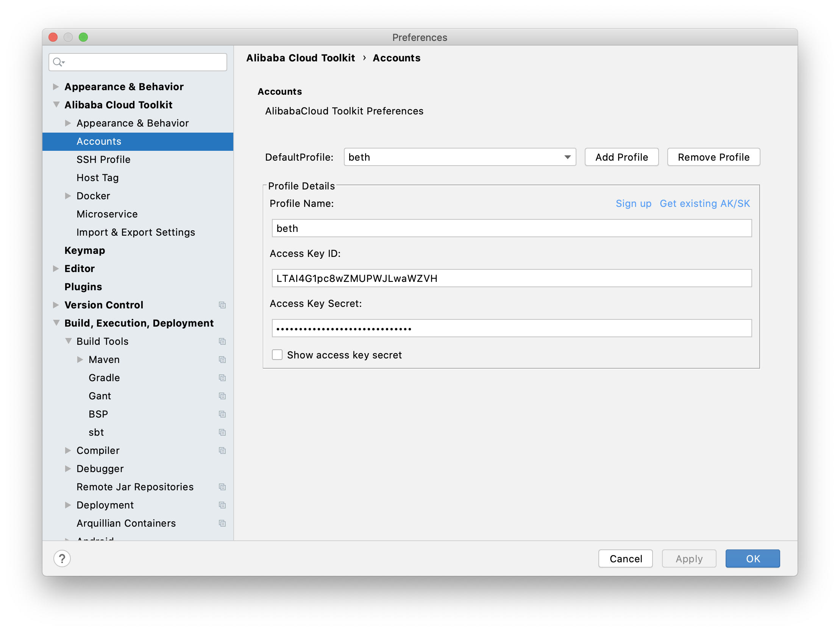Click project-level icon beside Remote Jar Repositories
Screen dimensions: 840x632
(222, 487)
